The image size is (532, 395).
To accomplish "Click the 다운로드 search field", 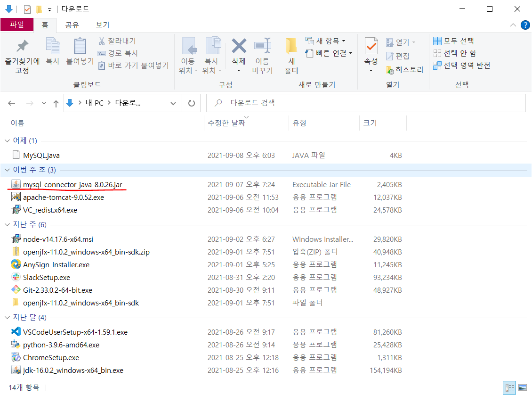I will [366, 103].
